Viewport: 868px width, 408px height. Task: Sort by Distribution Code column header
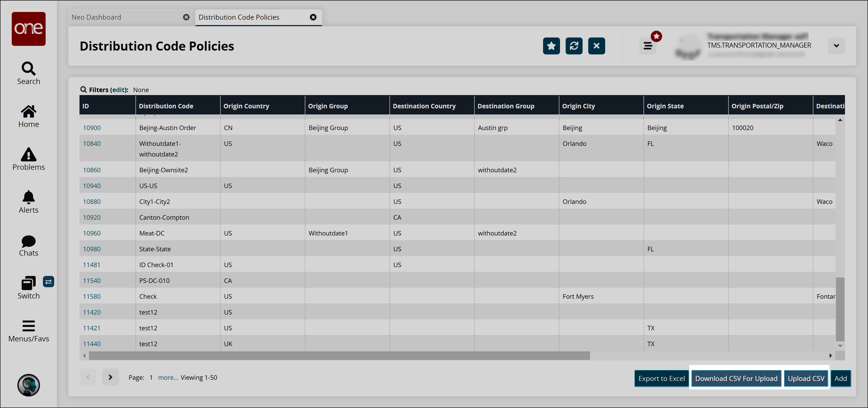(166, 106)
